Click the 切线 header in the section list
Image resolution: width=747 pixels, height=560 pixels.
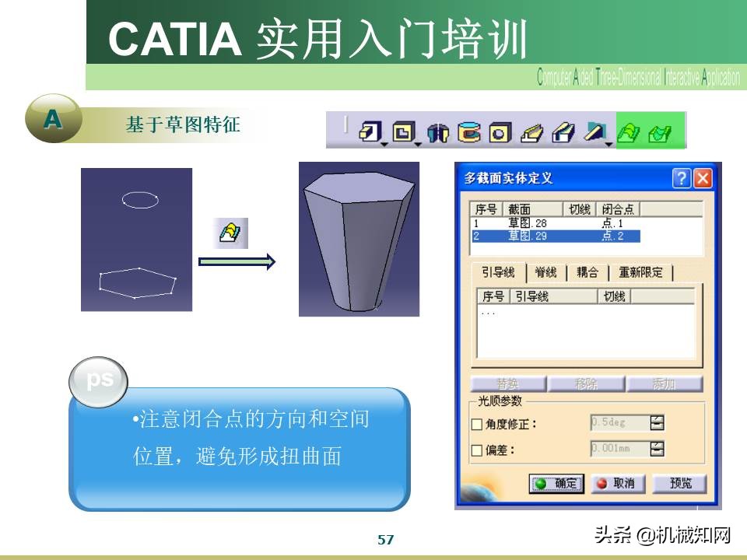point(580,209)
